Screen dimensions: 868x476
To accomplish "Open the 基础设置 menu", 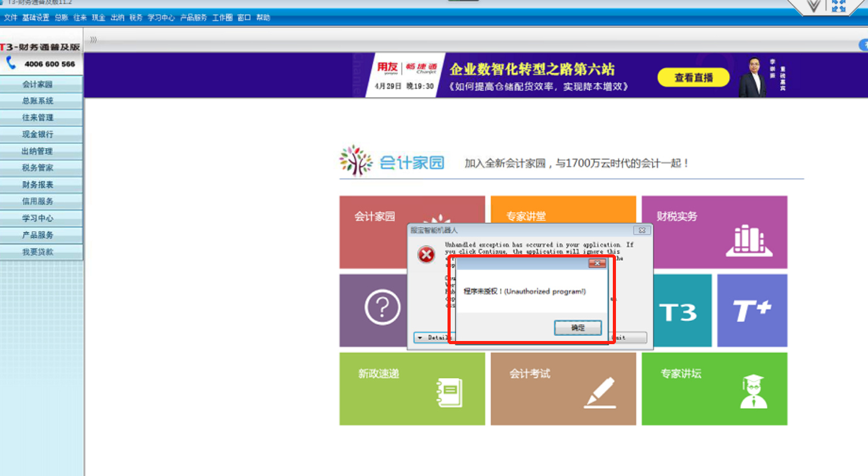I will click(x=35, y=18).
